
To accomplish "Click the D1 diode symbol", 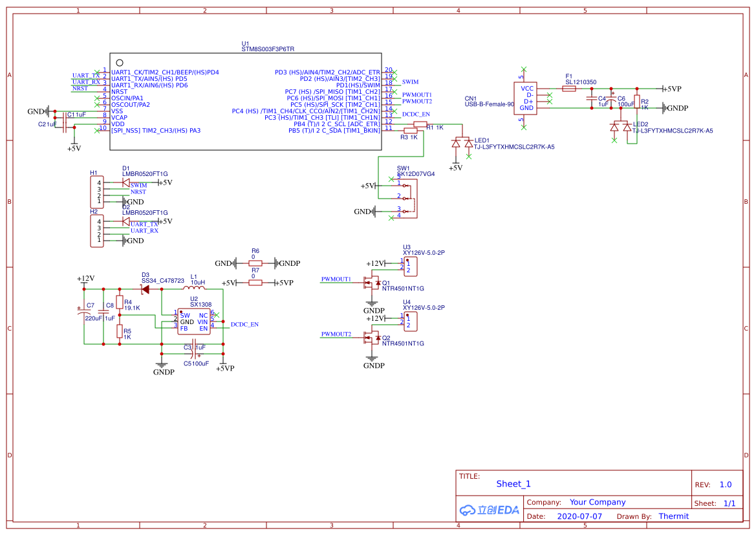I will click(126, 182).
